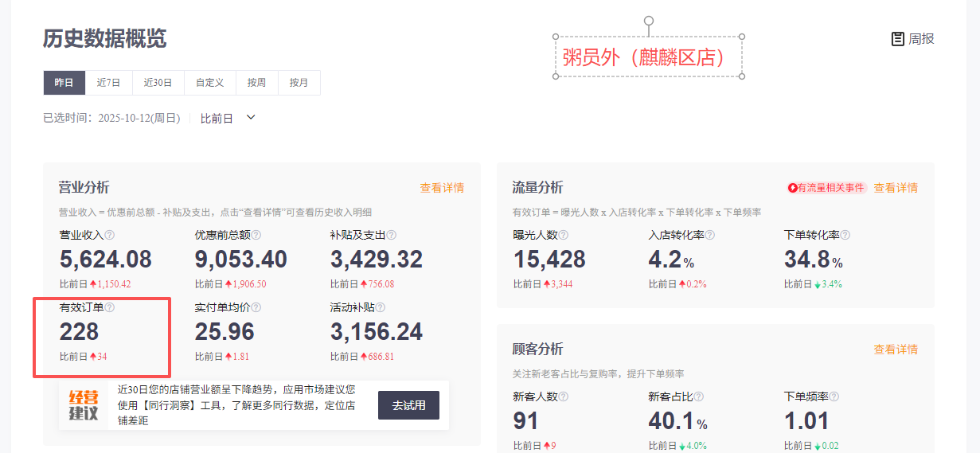
Task: Click help icon next to 补贴及支出
Action: pos(392,236)
